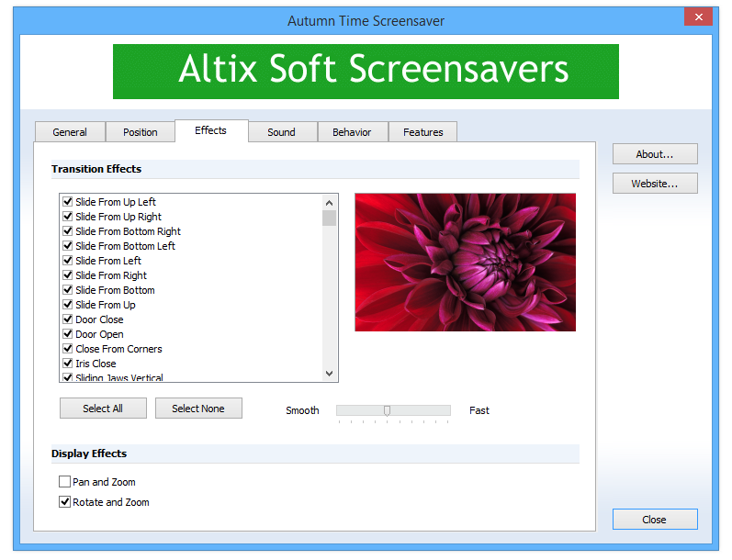Toggle Slide From Right checkbox
This screenshot has width=732, height=560.
tap(68, 275)
